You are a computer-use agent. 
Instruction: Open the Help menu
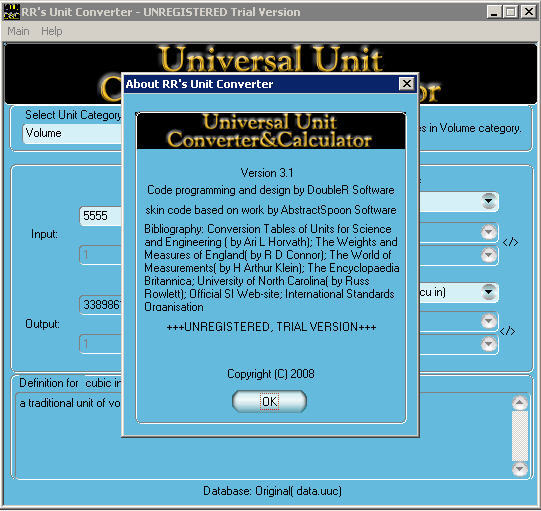click(52, 31)
